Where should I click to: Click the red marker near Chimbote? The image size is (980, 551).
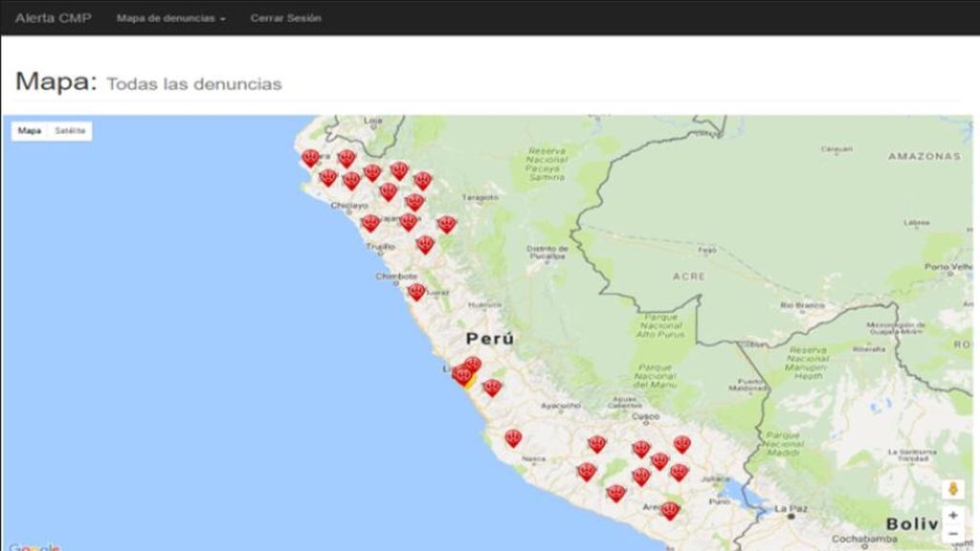click(417, 291)
